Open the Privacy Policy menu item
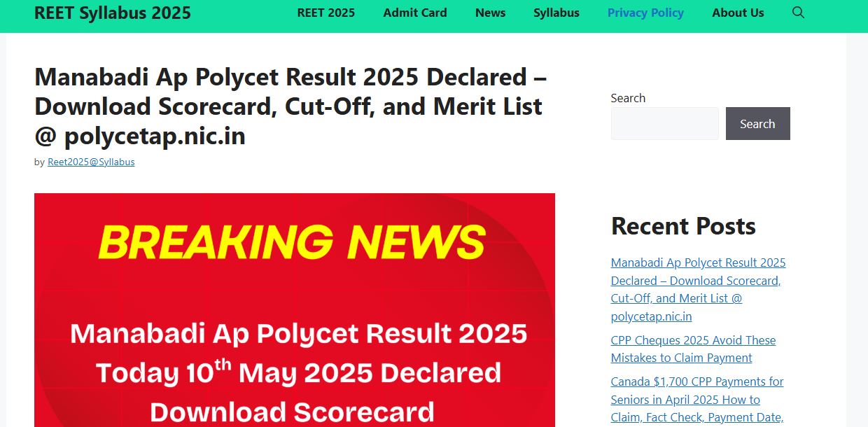Screen dimensions: 868x427 (x=645, y=13)
